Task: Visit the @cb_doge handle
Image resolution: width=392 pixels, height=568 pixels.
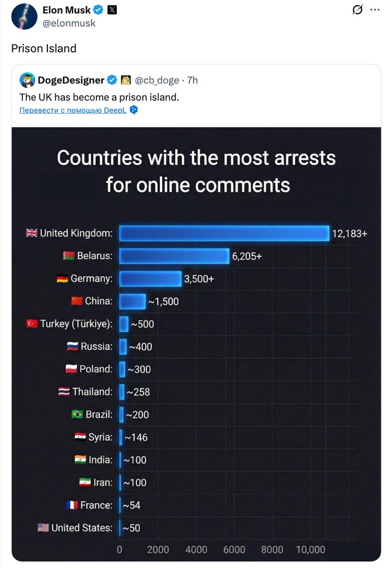Action: [x=157, y=80]
